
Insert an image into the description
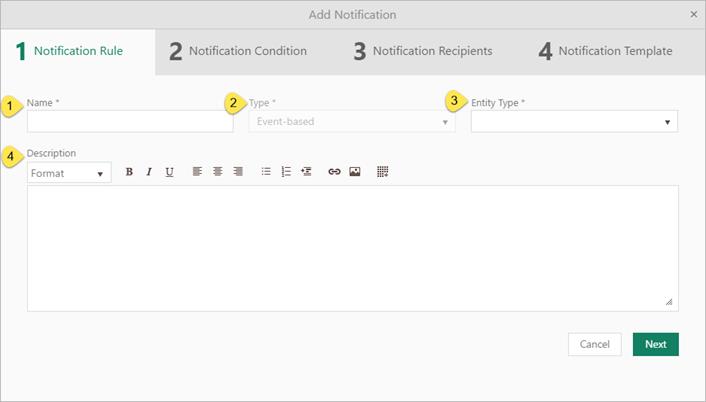[x=354, y=172]
